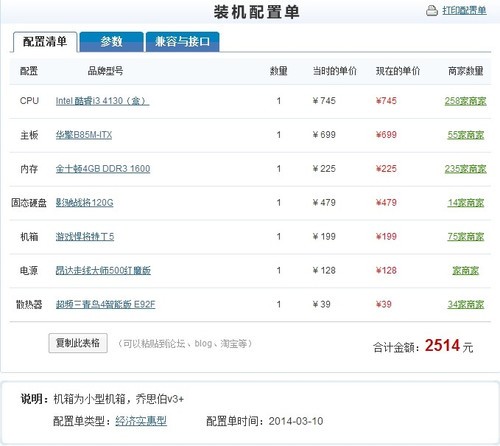View the 55家商家 merchants for motherboard
This screenshot has width=500, height=446.
(465, 135)
